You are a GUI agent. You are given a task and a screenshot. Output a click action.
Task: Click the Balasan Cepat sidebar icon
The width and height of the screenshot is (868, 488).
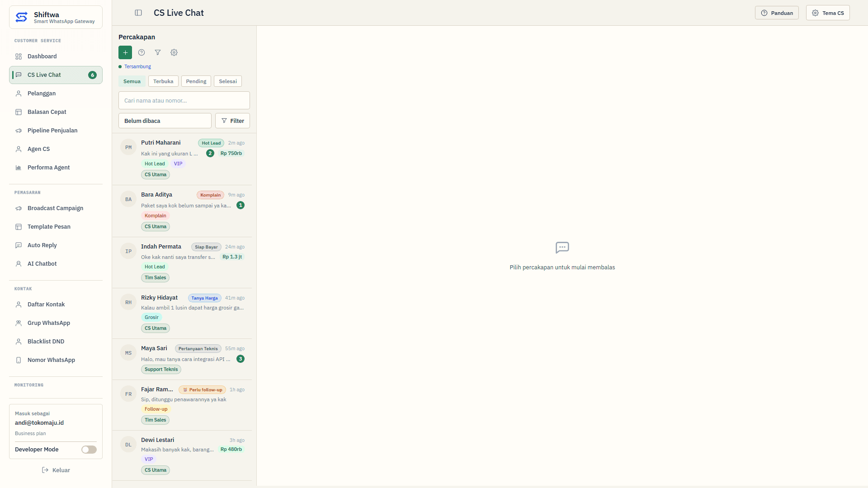point(19,112)
